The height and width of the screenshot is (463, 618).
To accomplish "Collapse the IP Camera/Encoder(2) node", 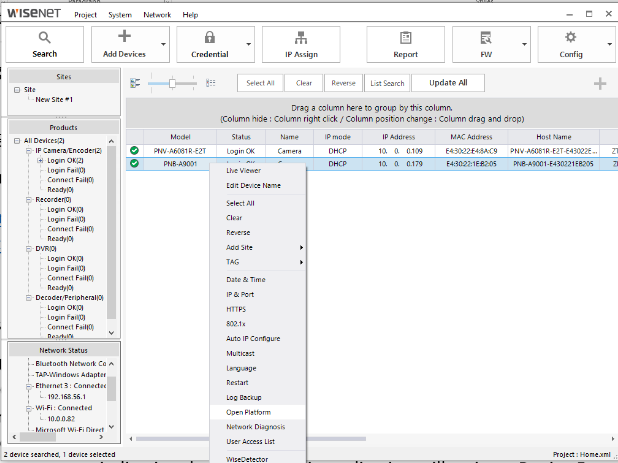I will (29, 151).
